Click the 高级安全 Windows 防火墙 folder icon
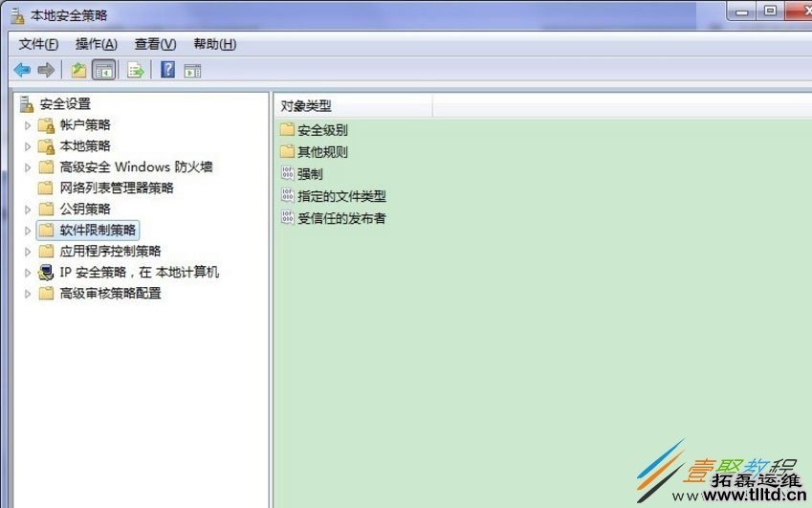Screen dimensions: 812x508 pyautogui.click(x=46, y=167)
